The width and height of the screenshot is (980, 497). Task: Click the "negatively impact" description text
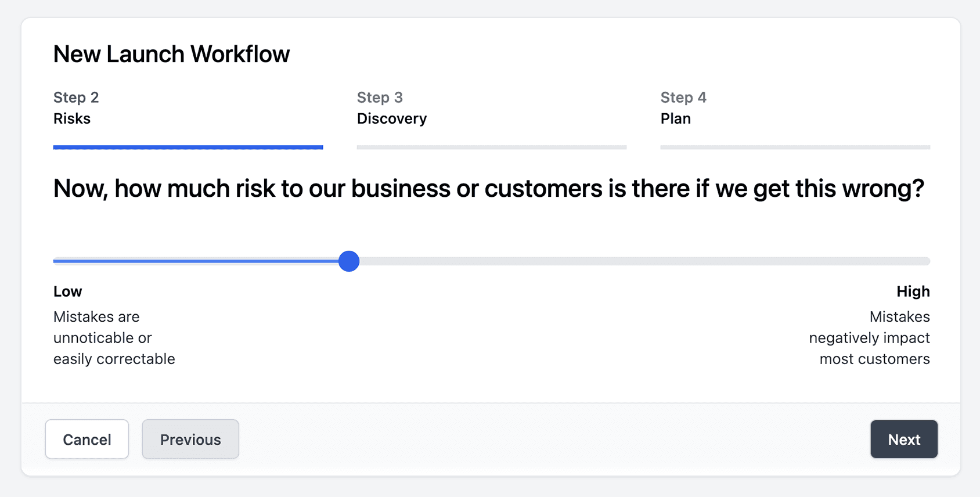869,338
